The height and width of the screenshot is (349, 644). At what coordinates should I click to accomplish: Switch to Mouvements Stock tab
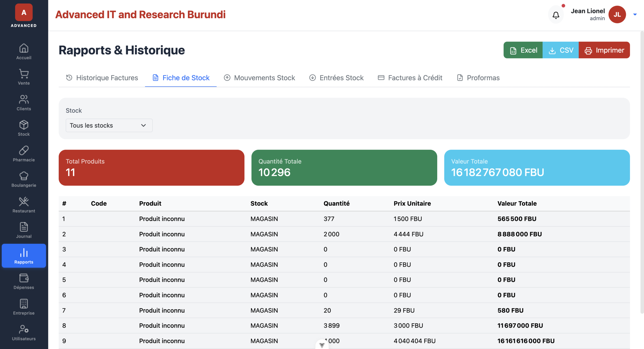click(x=259, y=78)
